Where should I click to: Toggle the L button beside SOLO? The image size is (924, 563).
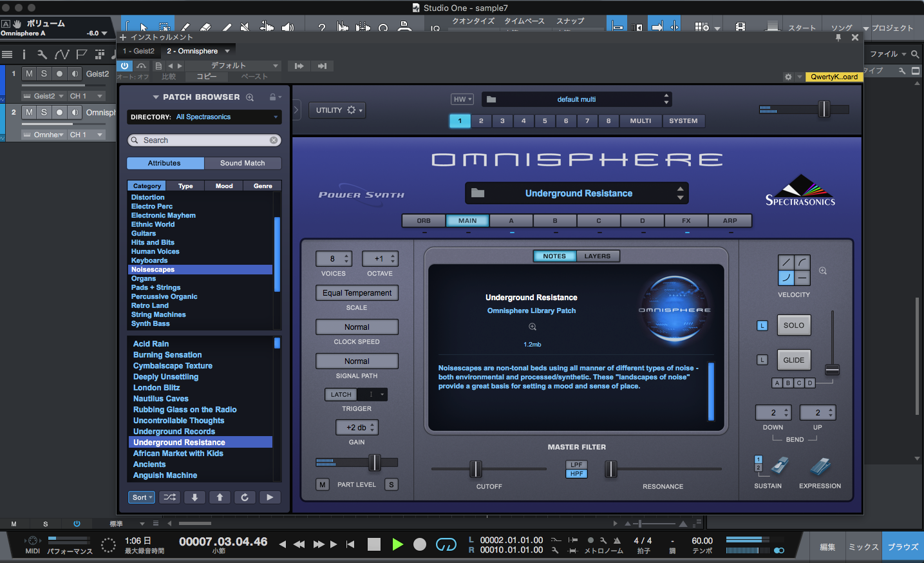pos(762,325)
